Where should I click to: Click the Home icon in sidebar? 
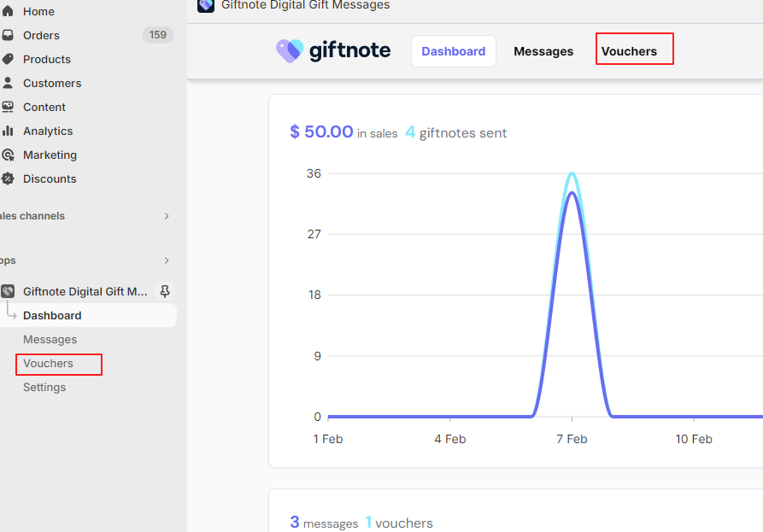[8, 11]
